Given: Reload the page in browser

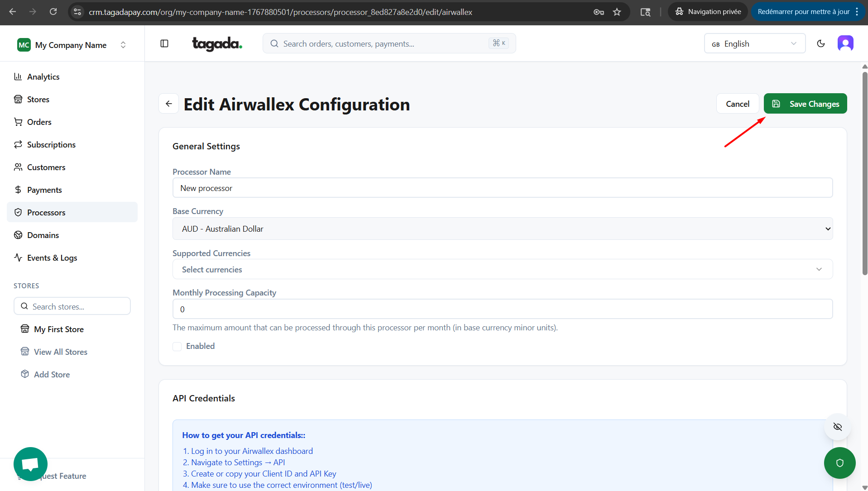Looking at the screenshot, I should click(53, 12).
